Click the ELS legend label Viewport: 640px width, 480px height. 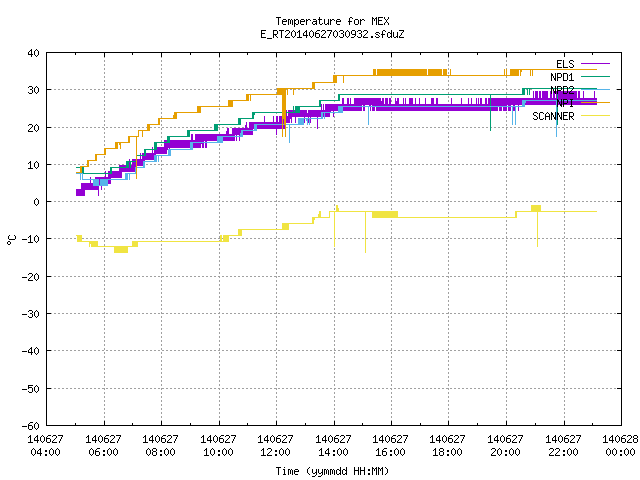pos(565,64)
